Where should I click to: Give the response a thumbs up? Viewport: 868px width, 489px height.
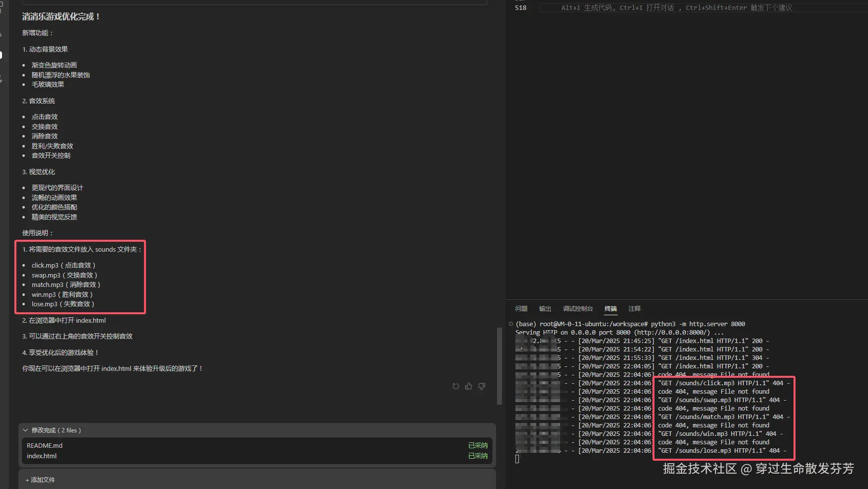click(x=469, y=386)
